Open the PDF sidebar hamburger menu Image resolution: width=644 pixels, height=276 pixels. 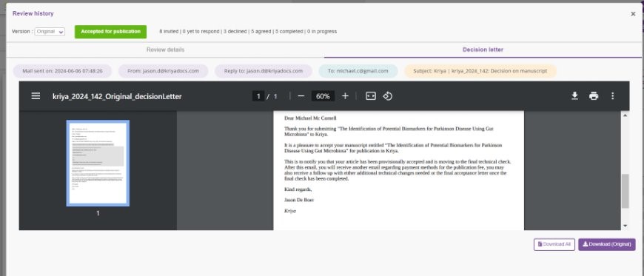pyautogui.click(x=36, y=96)
